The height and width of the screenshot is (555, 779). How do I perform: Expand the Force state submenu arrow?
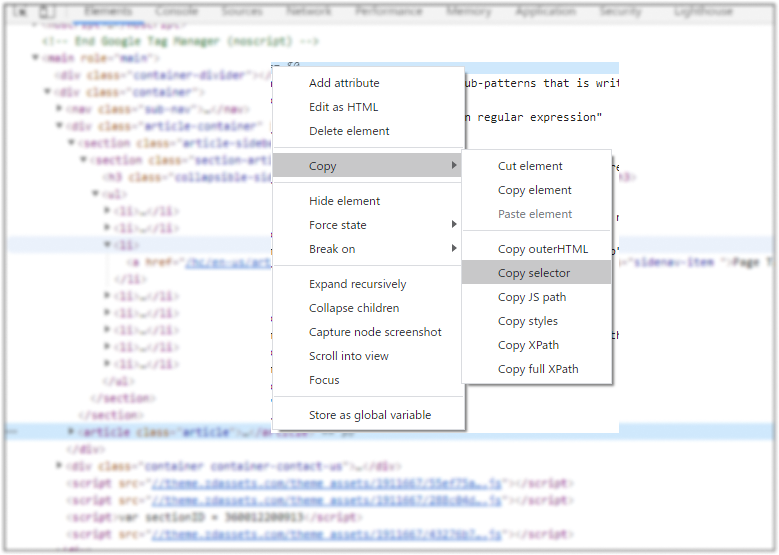[454, 225]
